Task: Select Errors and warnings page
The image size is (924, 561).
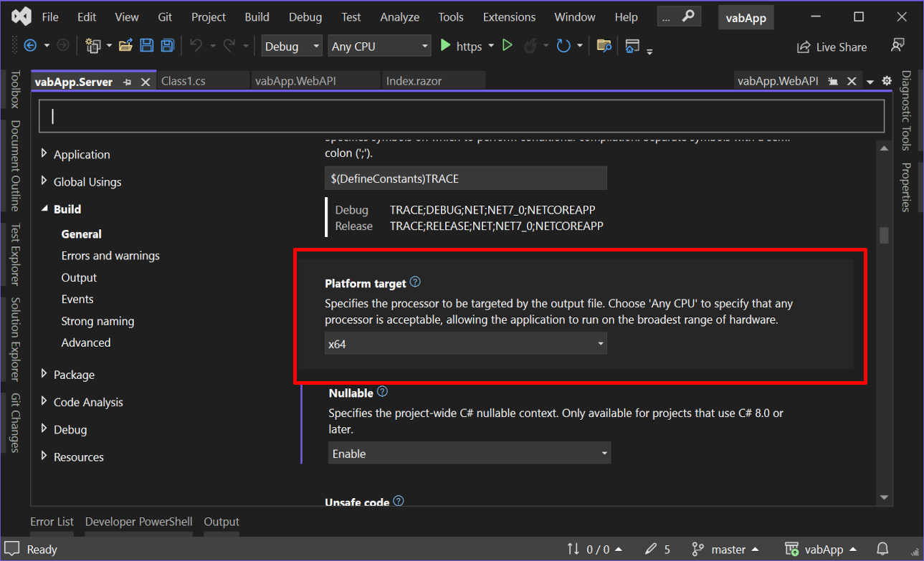Action: 110,256
